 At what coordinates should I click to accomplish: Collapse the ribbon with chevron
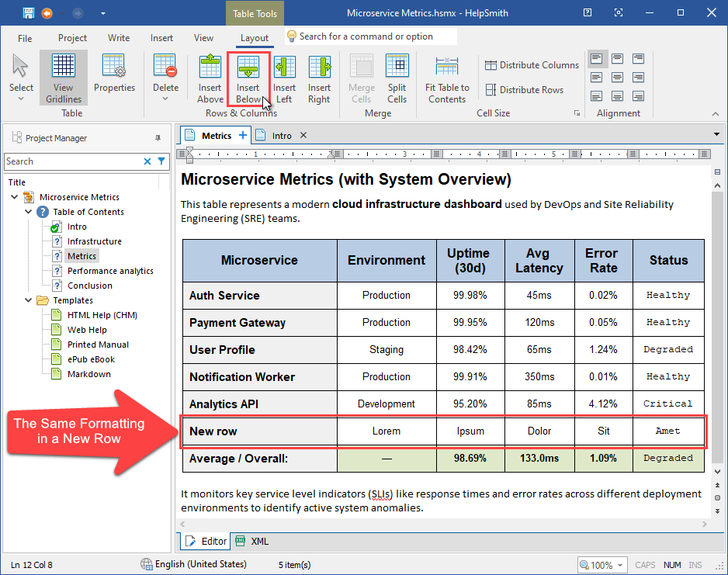point(716,114)
